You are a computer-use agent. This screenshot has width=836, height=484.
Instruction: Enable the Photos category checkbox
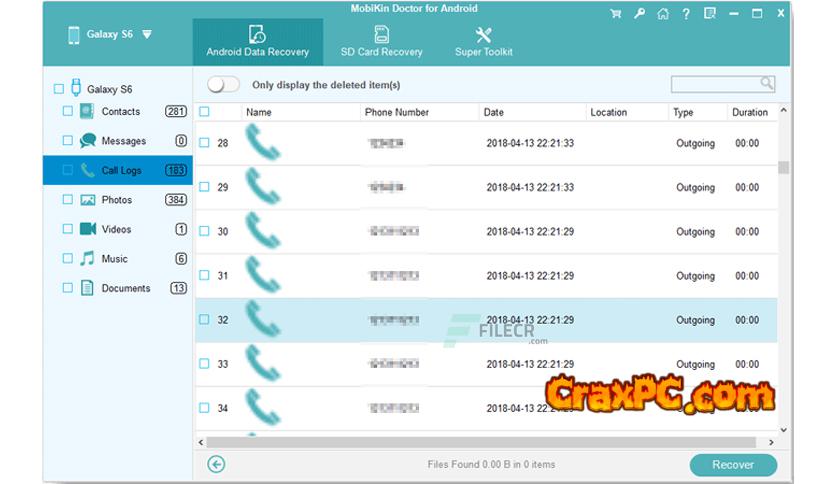point(68,200)
